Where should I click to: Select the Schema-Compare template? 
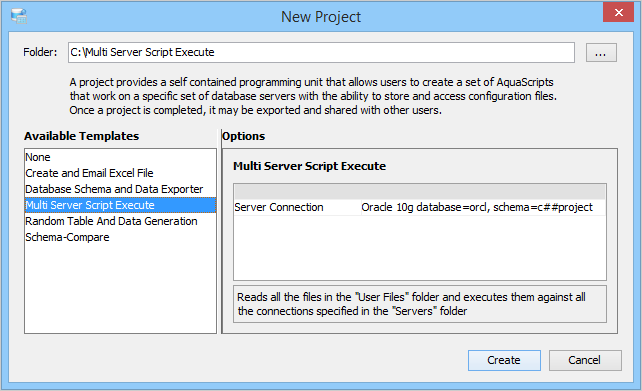[x=67, y=237]
